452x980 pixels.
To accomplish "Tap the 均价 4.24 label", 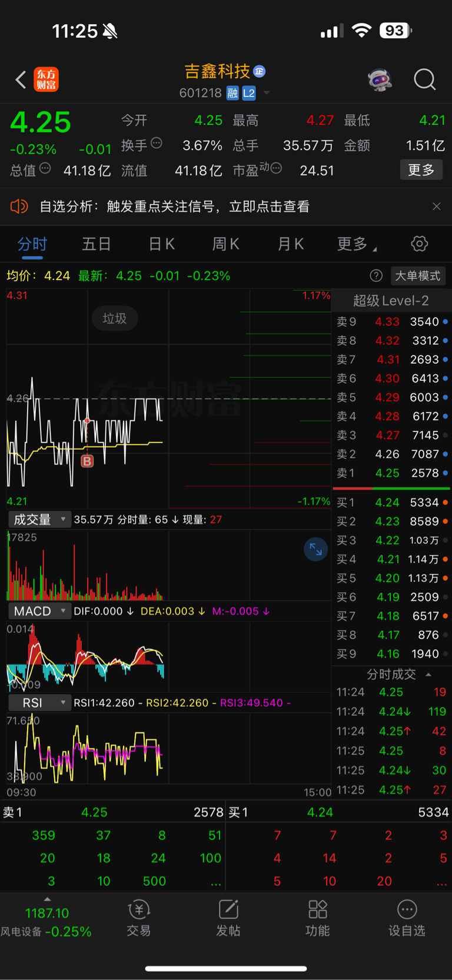I will point(38,276).
